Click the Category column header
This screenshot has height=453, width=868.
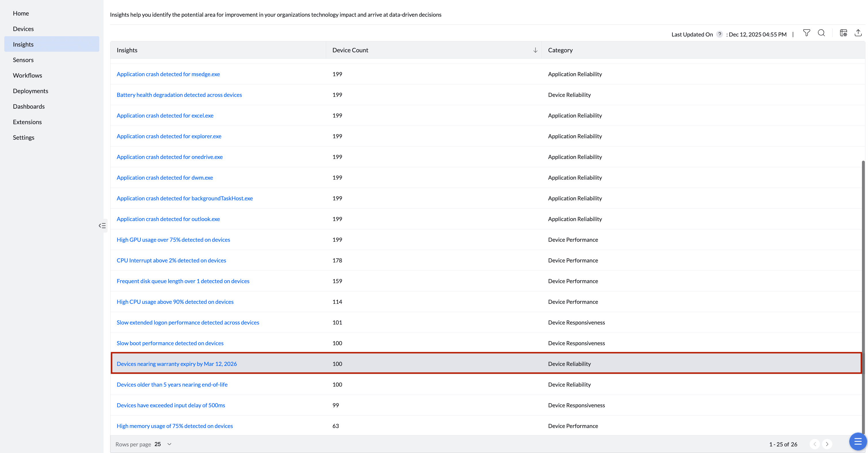pyautogui.click(x=560, y=50)
